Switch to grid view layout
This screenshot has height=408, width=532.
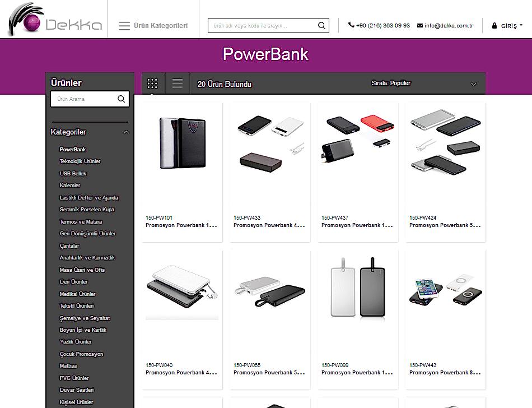[x=152, y=84]
